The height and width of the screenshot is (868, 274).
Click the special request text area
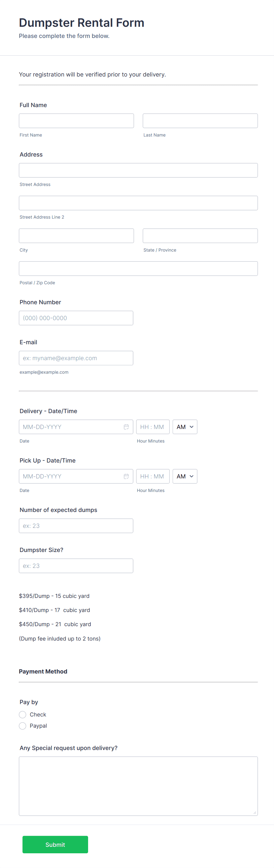click(138, 786)
